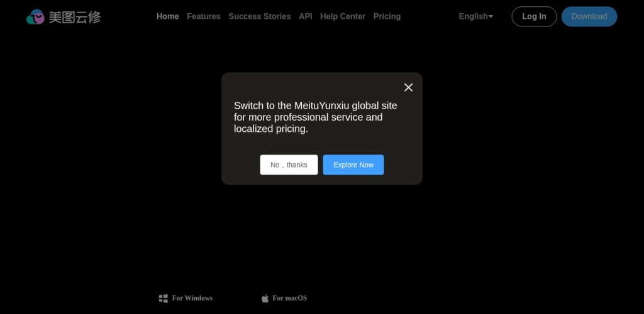Decline with the "No, thanks" button
Screen dimensions: 644x314
(289, 165)
